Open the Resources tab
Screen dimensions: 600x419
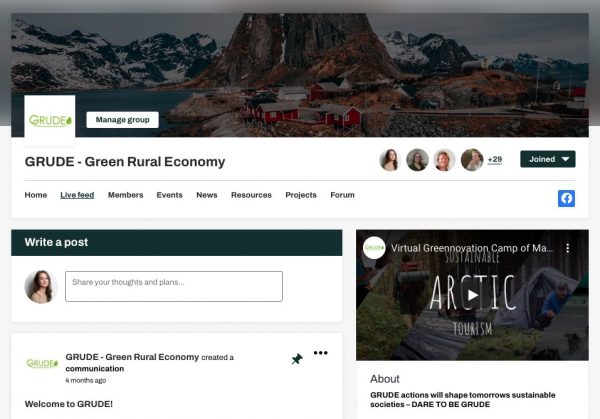[251, 195]
